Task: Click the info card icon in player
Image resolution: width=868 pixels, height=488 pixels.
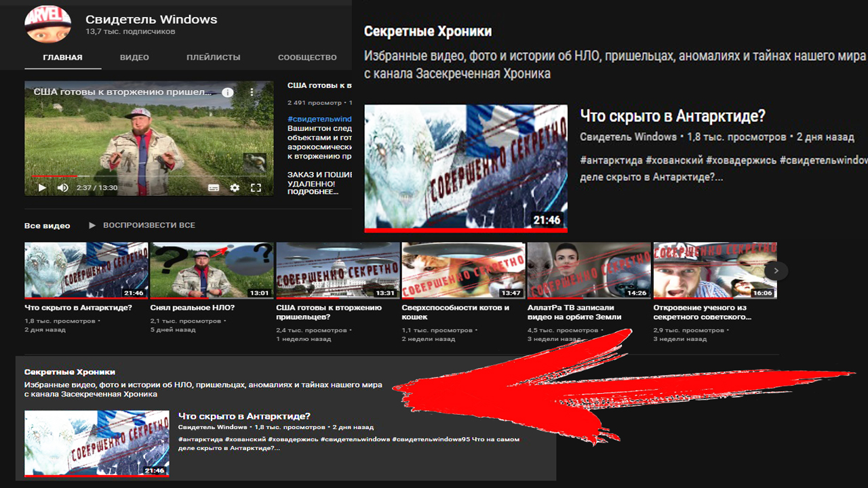Action: [x=228, y=92]
